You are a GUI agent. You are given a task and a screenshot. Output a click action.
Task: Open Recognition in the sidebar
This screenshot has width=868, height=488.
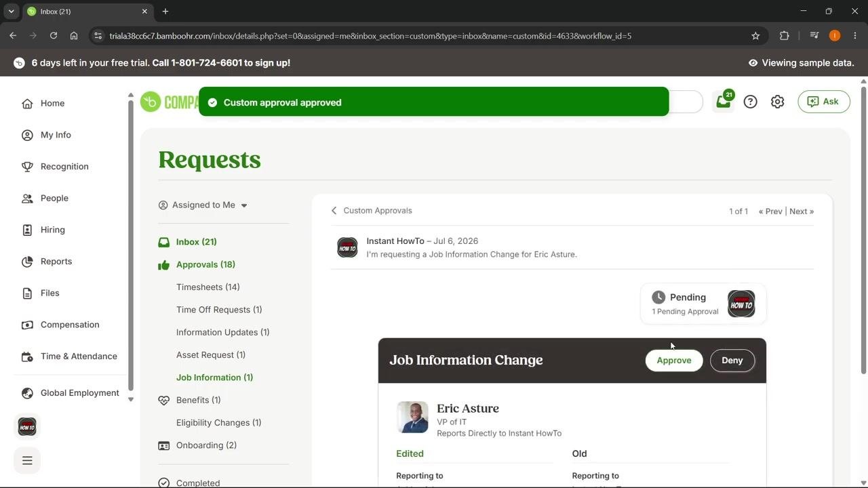click(64, 167)
